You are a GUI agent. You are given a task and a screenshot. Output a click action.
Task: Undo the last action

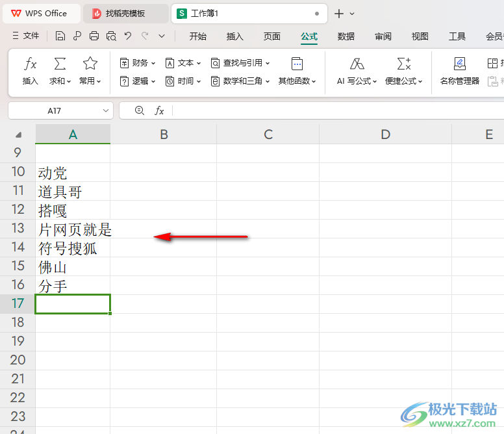pyautogui.click(x=128, y=36)
